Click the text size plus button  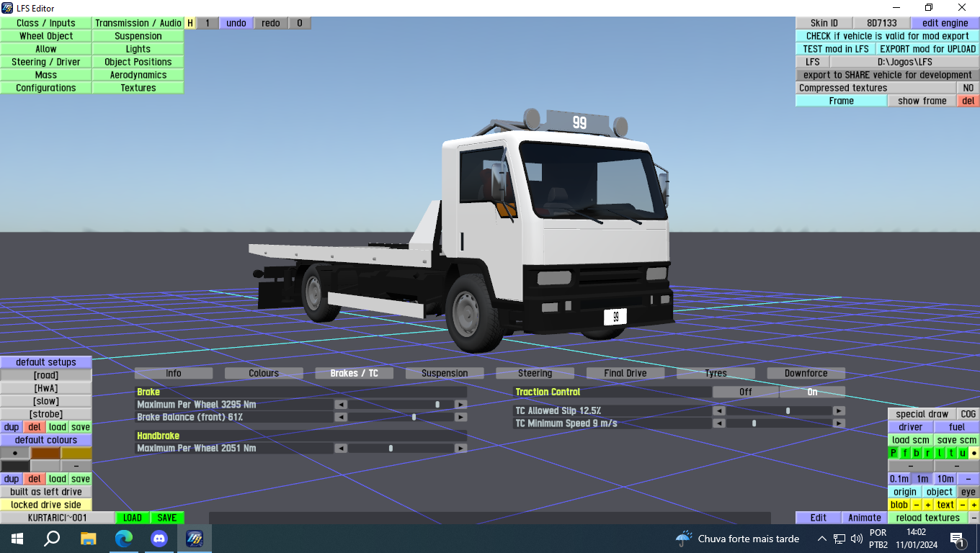(974, 505)
